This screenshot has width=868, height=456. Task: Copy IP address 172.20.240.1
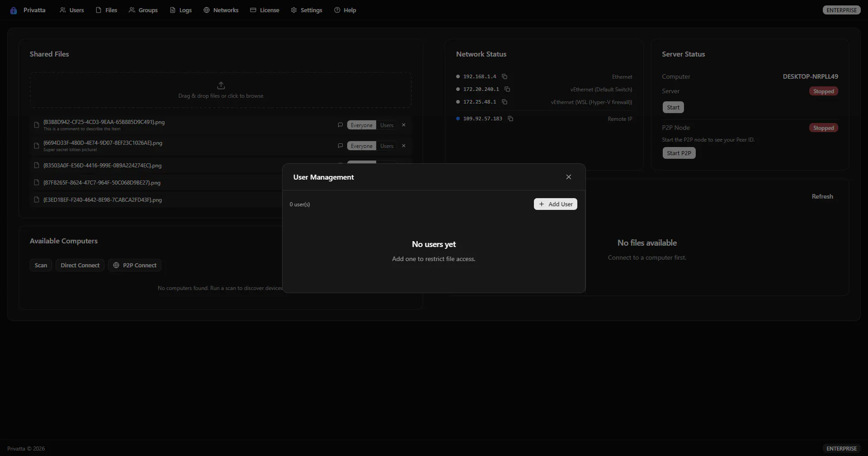pos(507,89)
